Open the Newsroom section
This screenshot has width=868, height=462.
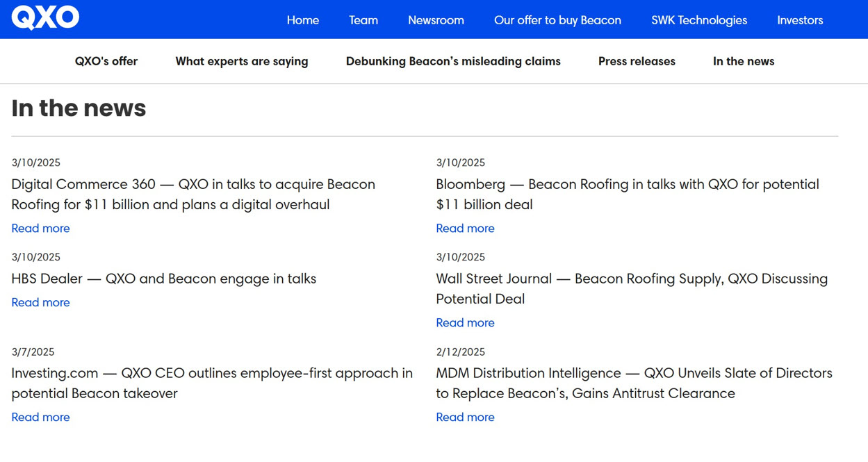(436, 20)
